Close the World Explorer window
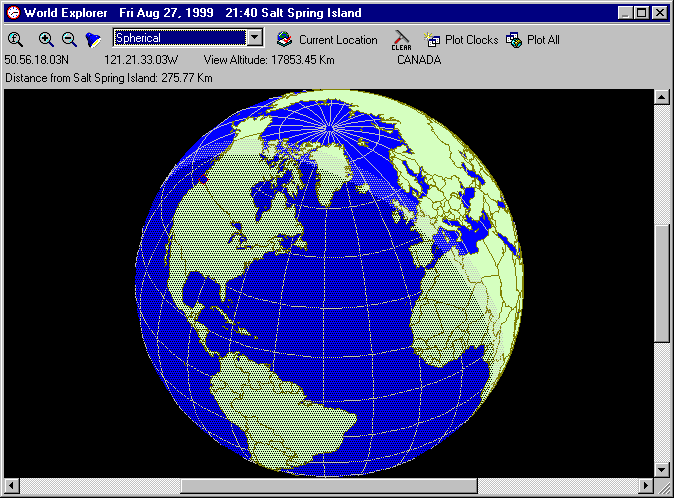Screen dimensions: 674x498 pyautogui.click(x=659, y=13)
